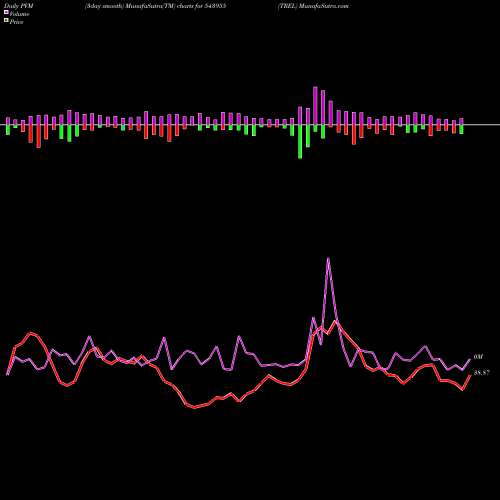Click the price value label at red line end
The height and width of the screenshot is (500, 500).
coord(482,373)
